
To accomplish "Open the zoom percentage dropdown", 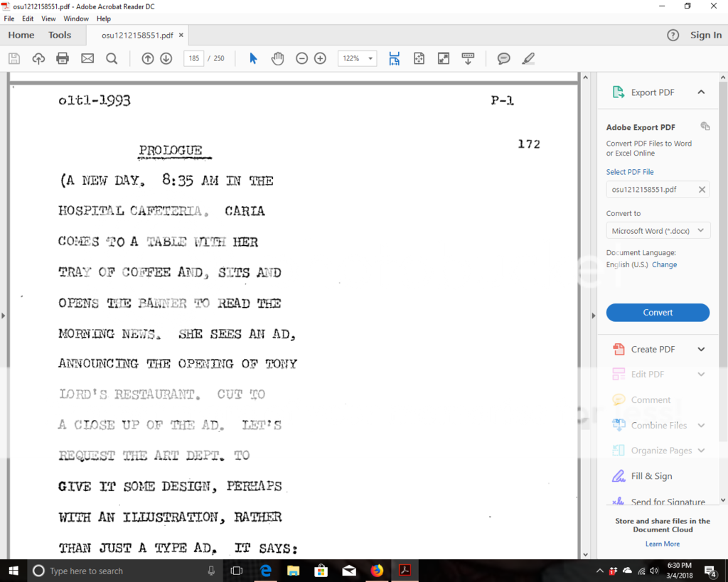I will (371, 58).
